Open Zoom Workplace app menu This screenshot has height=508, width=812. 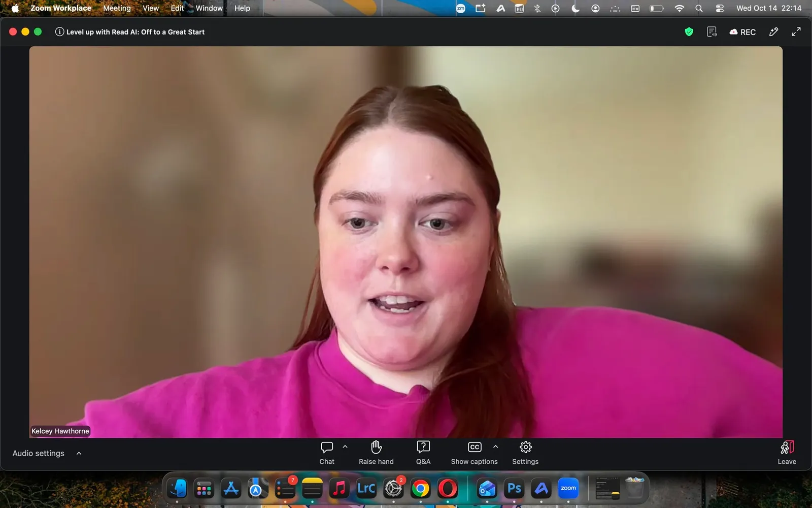pyautogui.click(x=61, y=8)
